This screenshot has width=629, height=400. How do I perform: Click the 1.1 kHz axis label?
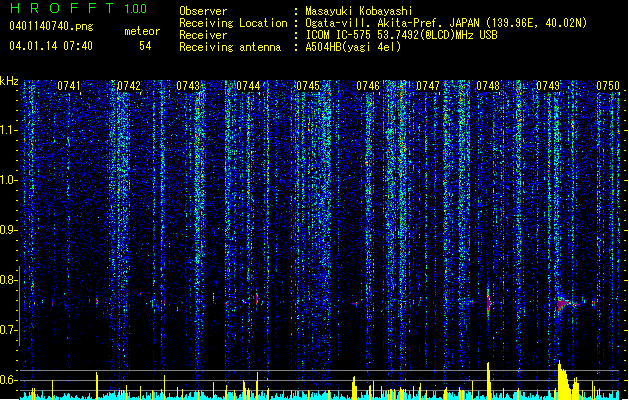[x=9, y=130]
